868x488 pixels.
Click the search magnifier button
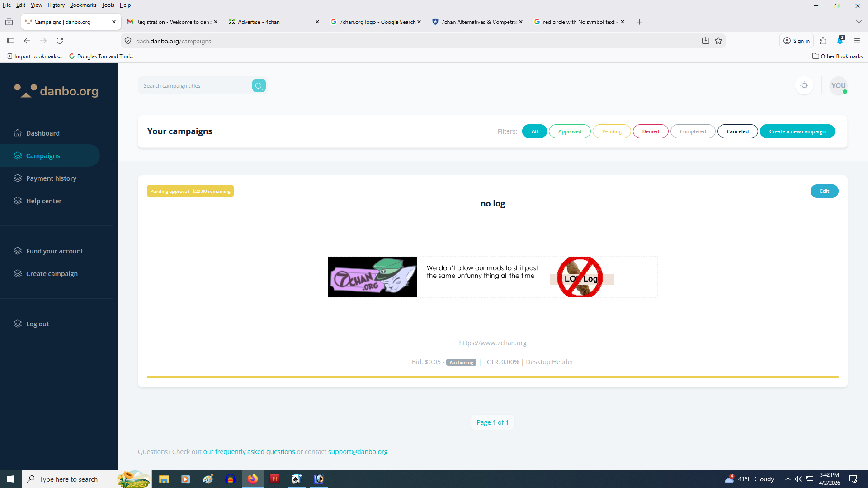pyautogui.click(x=259, y=86)
